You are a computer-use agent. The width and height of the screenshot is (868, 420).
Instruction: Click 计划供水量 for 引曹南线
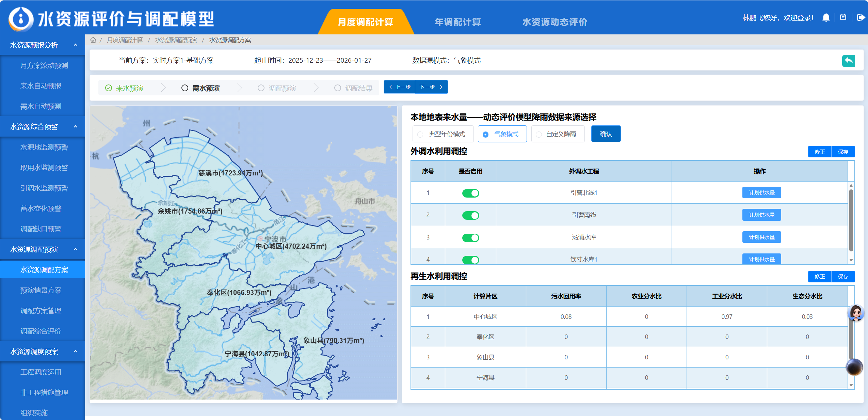point(761,215)
